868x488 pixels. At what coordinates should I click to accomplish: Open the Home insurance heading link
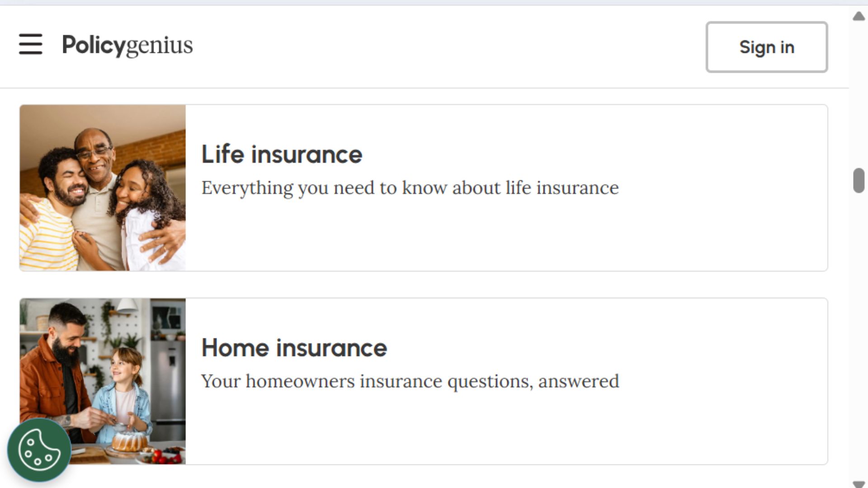(x=294, y=348)
